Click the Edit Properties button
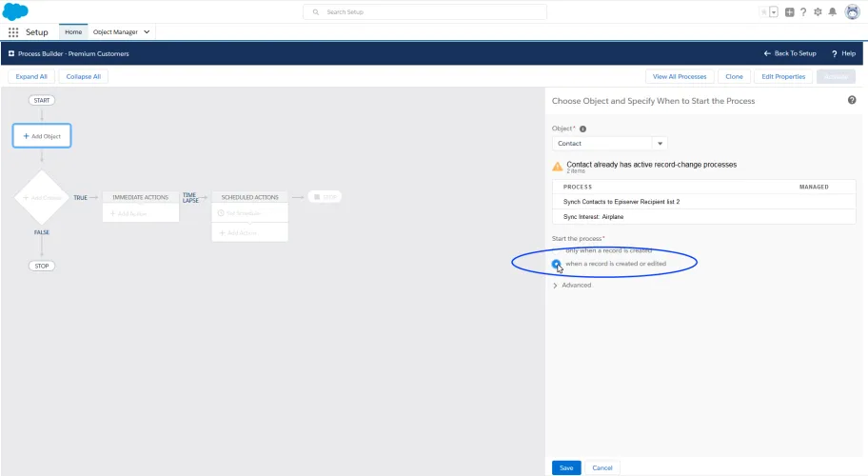Image resolution: width=868 pixels, height=476 pixels. 783,76
